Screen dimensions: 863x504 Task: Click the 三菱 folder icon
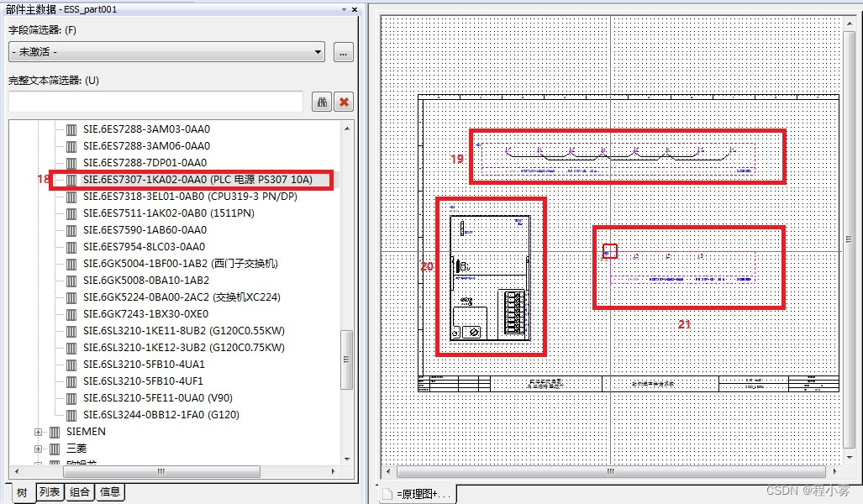(x=55, y=449)
